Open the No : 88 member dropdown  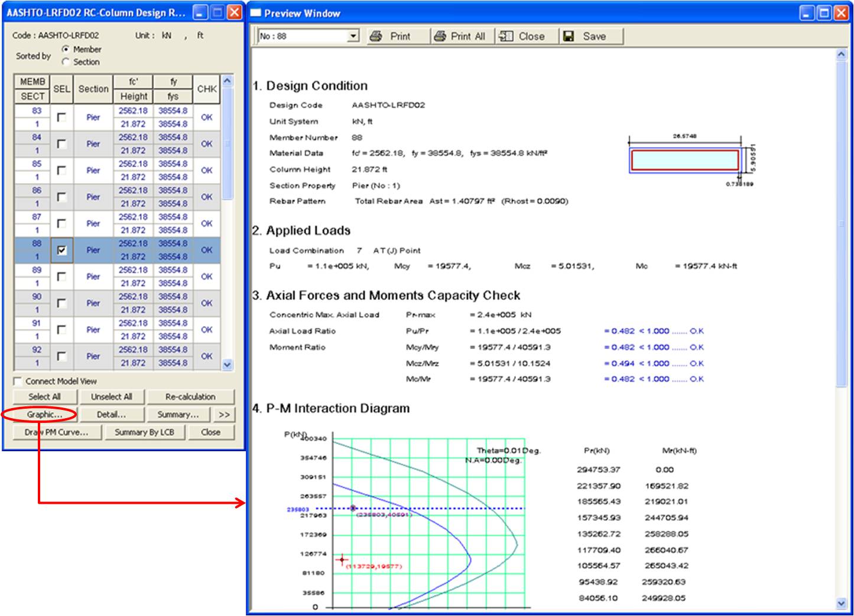[x=353, y=36]
